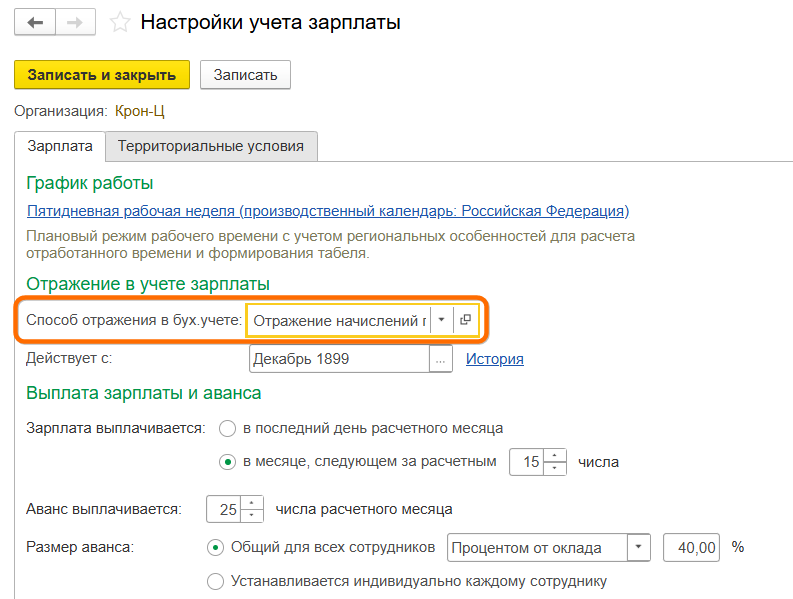This screenshot has height=599, width=793.
Task: Expand the 'Процентом от оклада' dropdown
Action: [x=638, y=547]
